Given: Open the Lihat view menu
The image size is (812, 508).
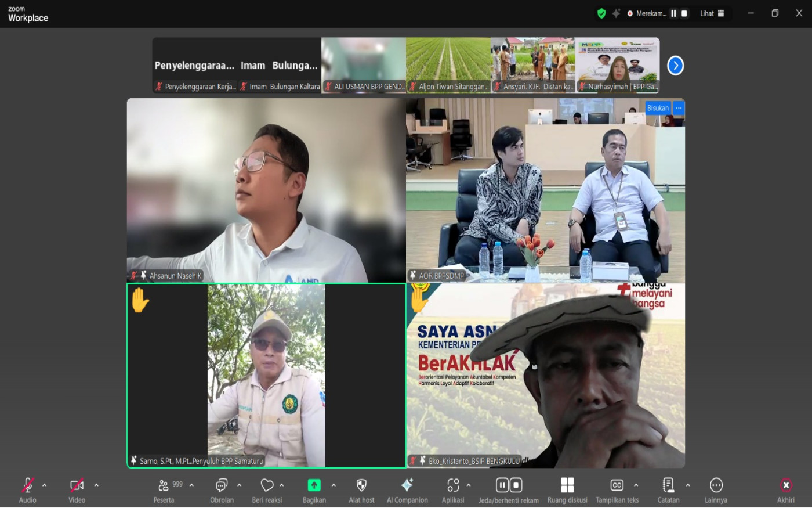Looking at the screenshot, I should [x=712, y=13].
